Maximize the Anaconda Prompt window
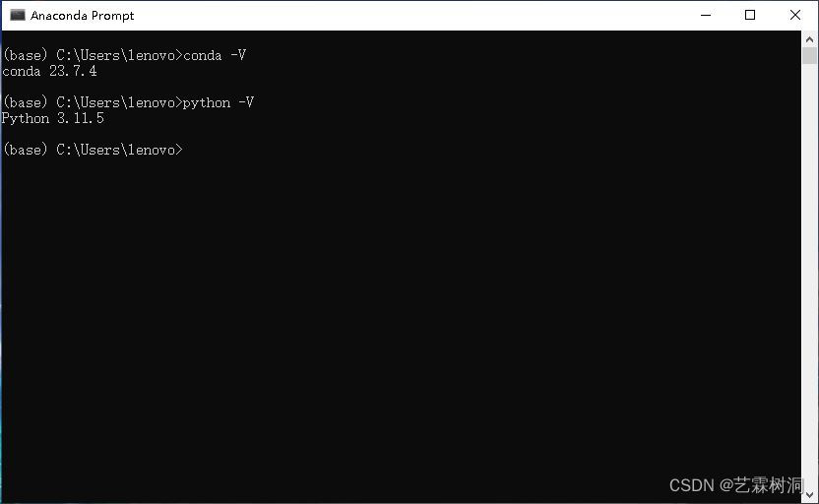The width and height of the screenshot is (819, 504). click(750, 15)
